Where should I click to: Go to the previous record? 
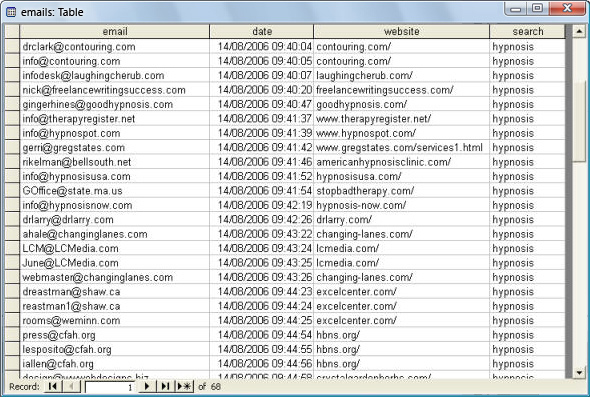pos(71,386)
